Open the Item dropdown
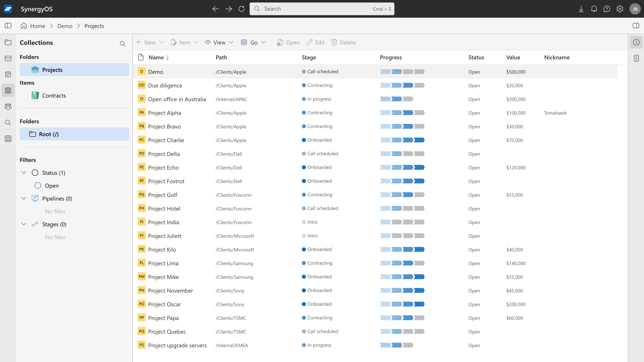The image size is (644, 362). (x=185, y=42)
